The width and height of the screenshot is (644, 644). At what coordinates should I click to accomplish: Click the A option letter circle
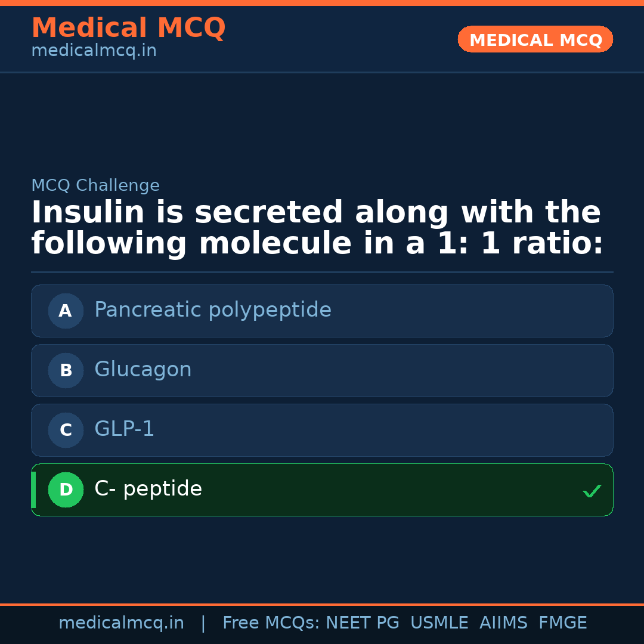point(66,311)
